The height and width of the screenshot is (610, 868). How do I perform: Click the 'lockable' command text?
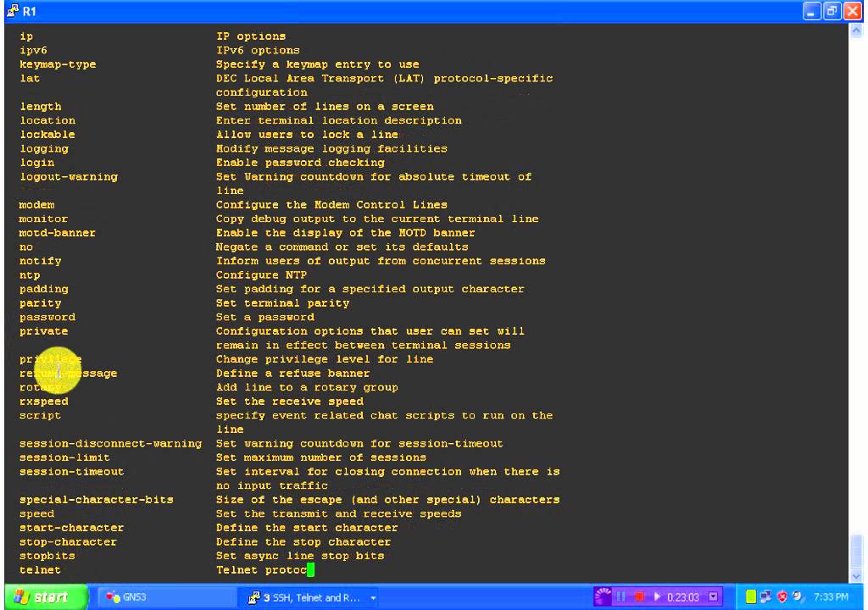coord(47,135)
